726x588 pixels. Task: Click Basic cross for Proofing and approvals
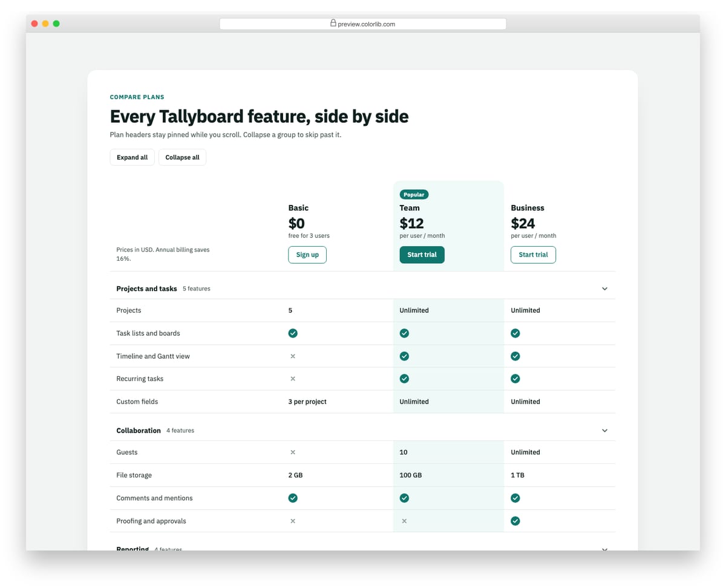click(293, 521)
